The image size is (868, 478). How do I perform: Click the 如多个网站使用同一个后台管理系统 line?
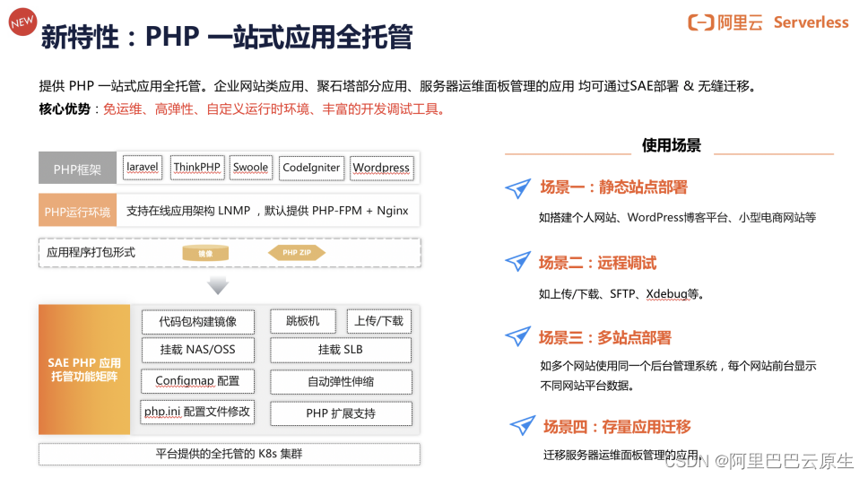tap(678, 366)
